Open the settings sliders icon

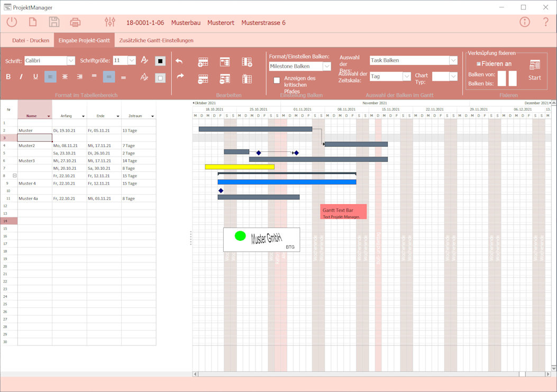click(x=110, y=22)
